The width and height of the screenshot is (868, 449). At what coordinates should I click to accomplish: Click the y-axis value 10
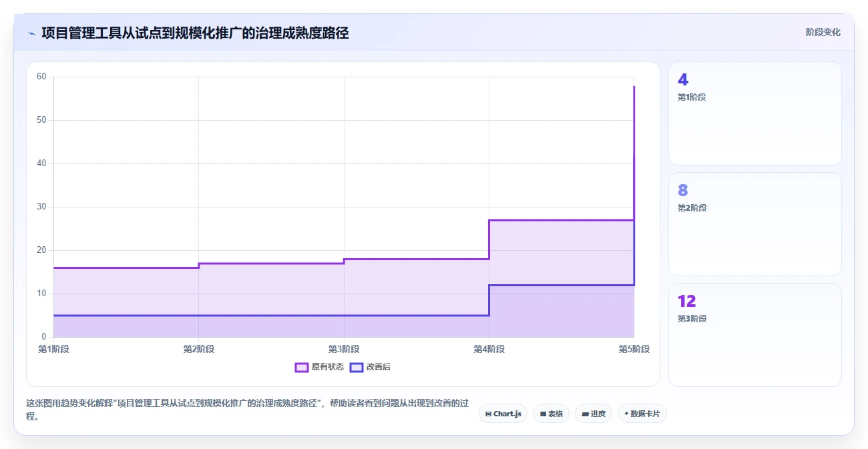[41, 294]
